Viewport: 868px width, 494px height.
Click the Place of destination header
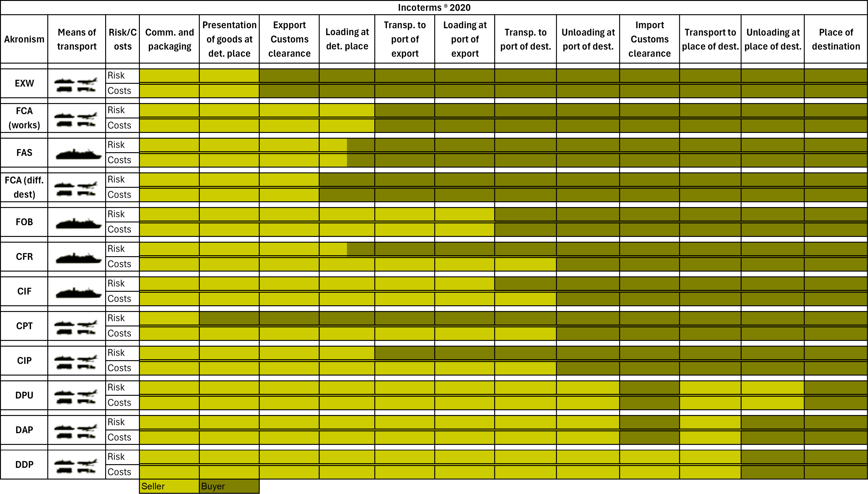[x=835, y=39]
